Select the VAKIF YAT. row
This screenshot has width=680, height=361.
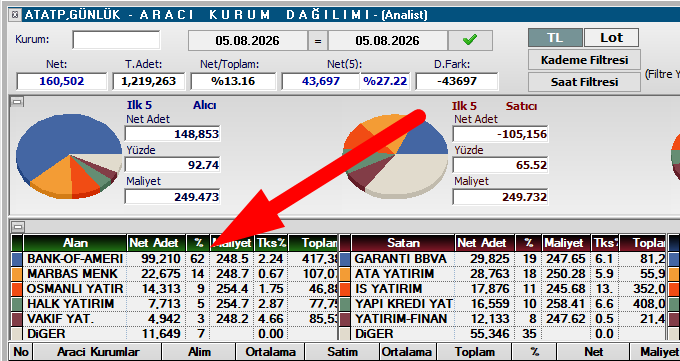(174, 319)
